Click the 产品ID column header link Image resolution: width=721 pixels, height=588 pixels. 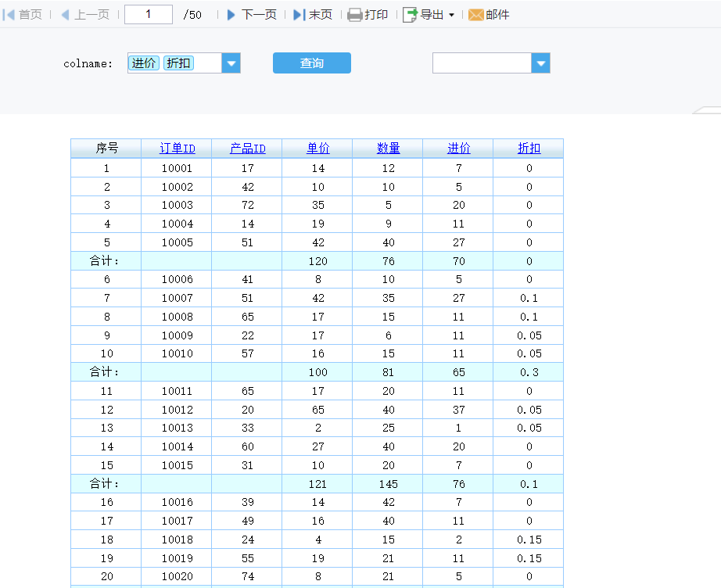coord(248,149)
